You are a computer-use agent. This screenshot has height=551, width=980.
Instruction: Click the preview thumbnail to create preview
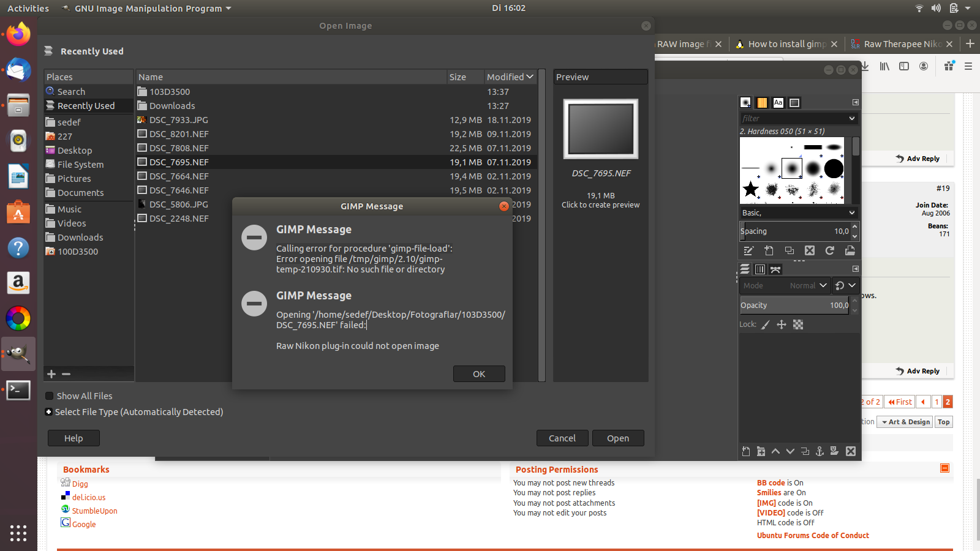pos(601,129)
